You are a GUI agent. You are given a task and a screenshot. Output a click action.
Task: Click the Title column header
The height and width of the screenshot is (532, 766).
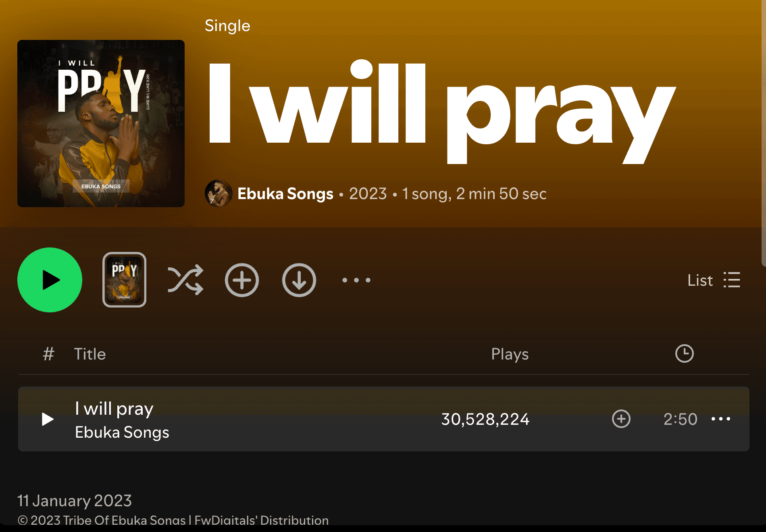coord(90,354)
